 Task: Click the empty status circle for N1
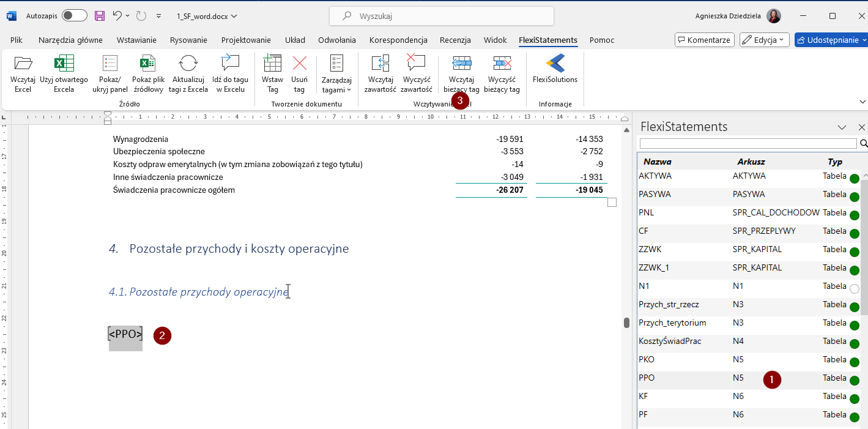pos(855,288)
